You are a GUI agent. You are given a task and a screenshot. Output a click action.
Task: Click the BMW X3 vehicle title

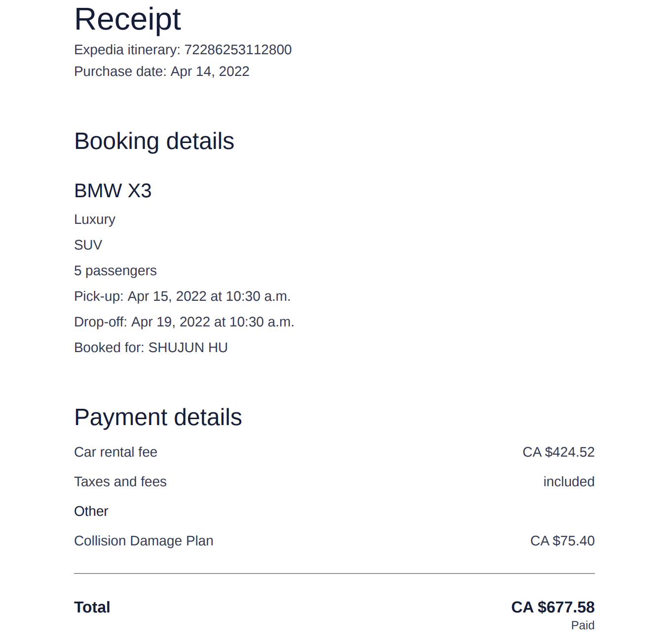(x=112, y=191)
